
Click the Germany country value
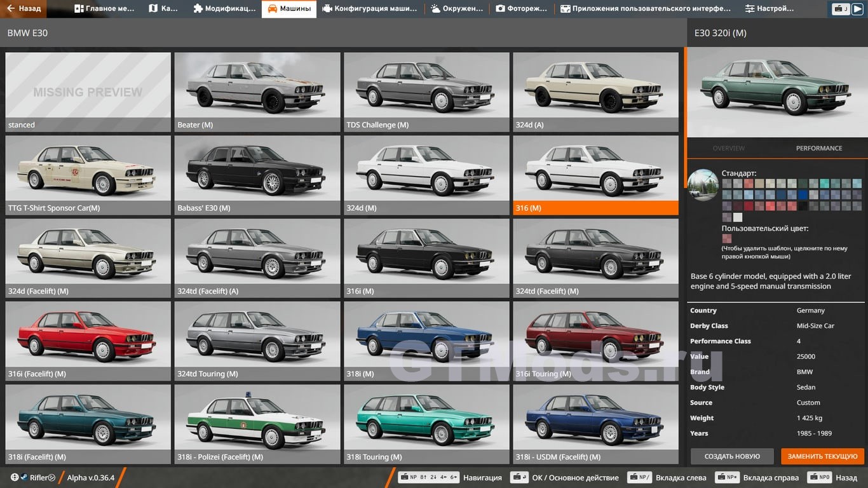click(x=811, y=310)
